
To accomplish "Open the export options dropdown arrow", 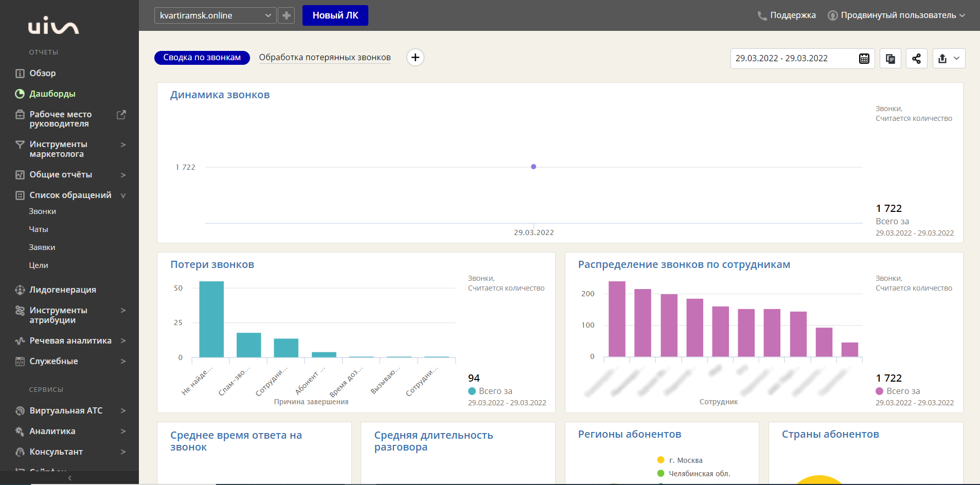I will point(956,59).
